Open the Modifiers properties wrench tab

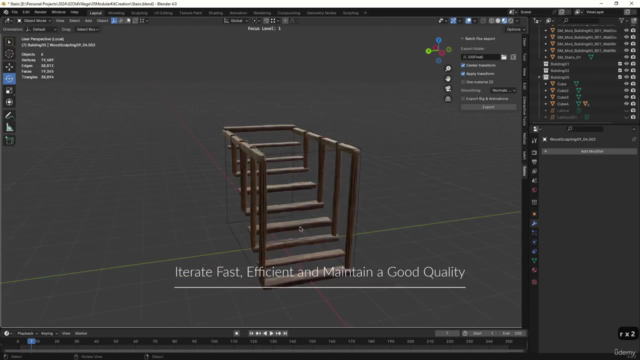click(534, 224)
